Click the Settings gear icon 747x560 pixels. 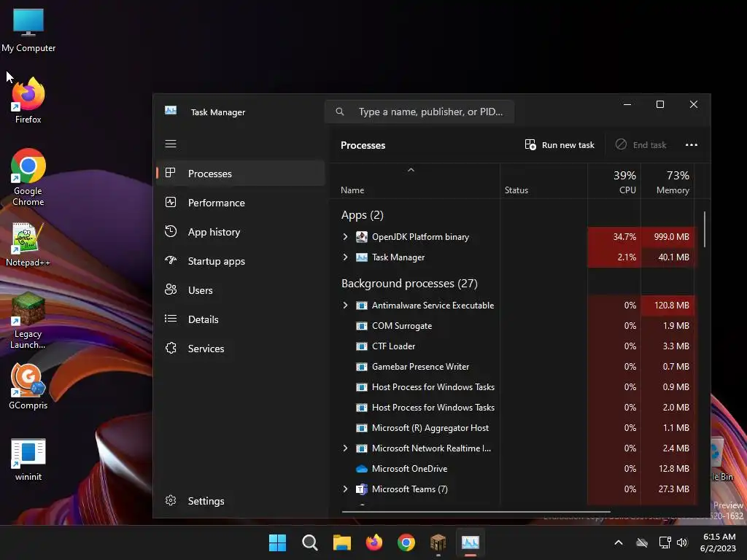click(x=171, y=500)
